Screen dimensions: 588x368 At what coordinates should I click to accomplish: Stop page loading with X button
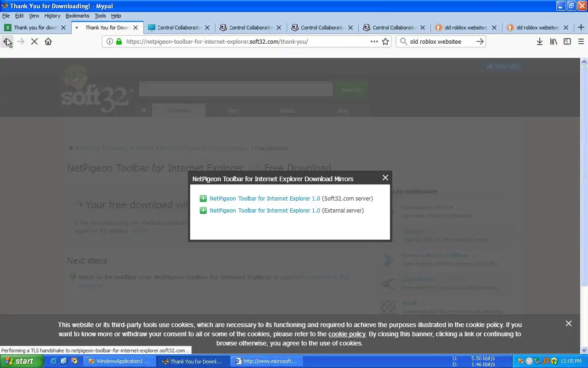(34, 41)
